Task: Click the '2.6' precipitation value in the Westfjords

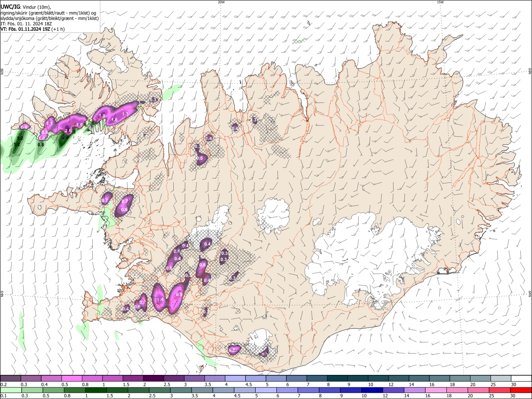Action: click(69, 131)
